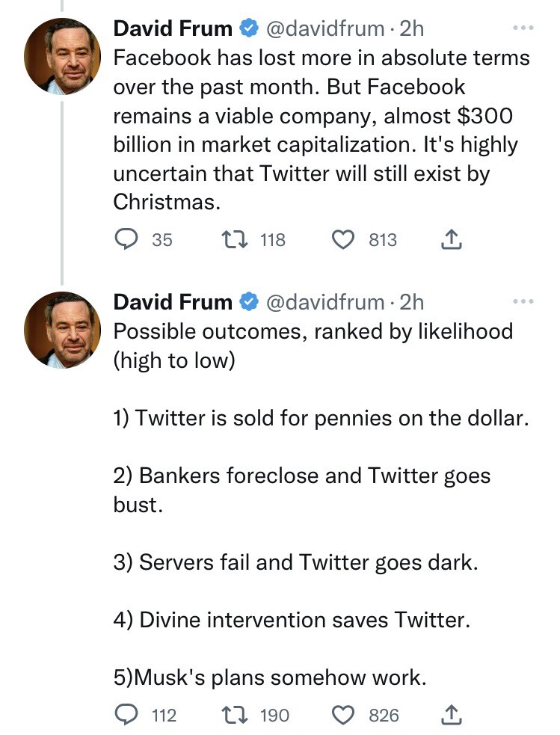560x735 pixels.
Task: Open more options on the first tweet
Action: (x=523, y=29)
